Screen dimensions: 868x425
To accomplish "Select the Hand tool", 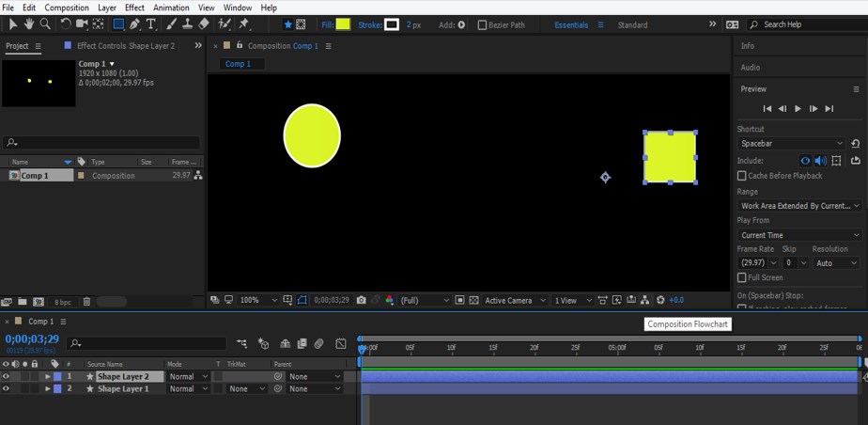I will click(29, 24).
